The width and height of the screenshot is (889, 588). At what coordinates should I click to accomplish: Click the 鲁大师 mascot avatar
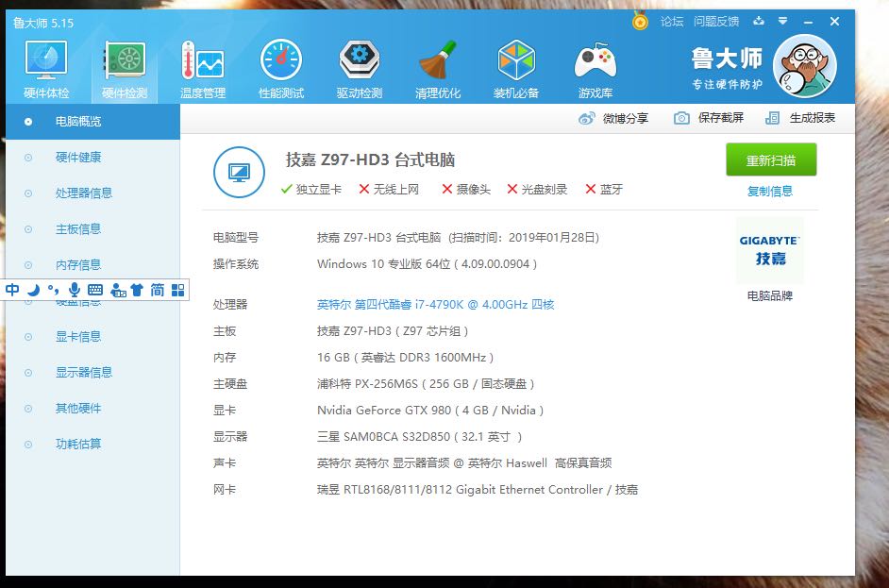tap(804, 66)
